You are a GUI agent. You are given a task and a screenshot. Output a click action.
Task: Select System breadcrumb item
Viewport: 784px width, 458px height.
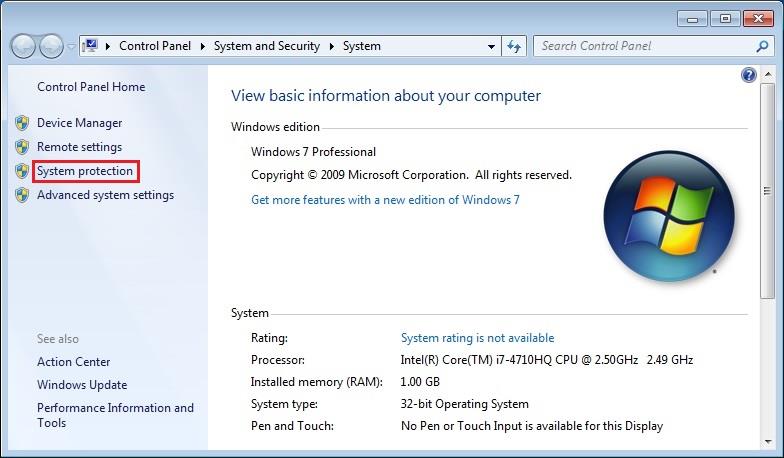point(362,46)
